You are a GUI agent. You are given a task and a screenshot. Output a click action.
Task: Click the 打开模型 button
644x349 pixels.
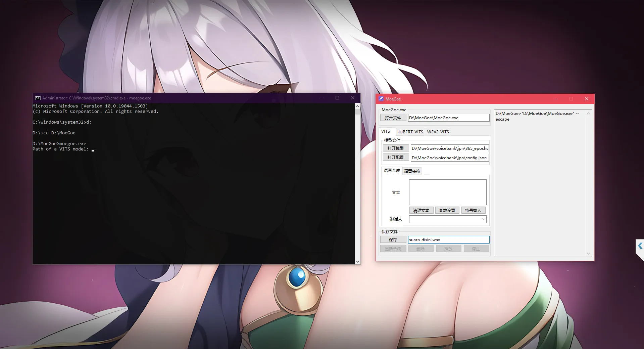[396, 148]
